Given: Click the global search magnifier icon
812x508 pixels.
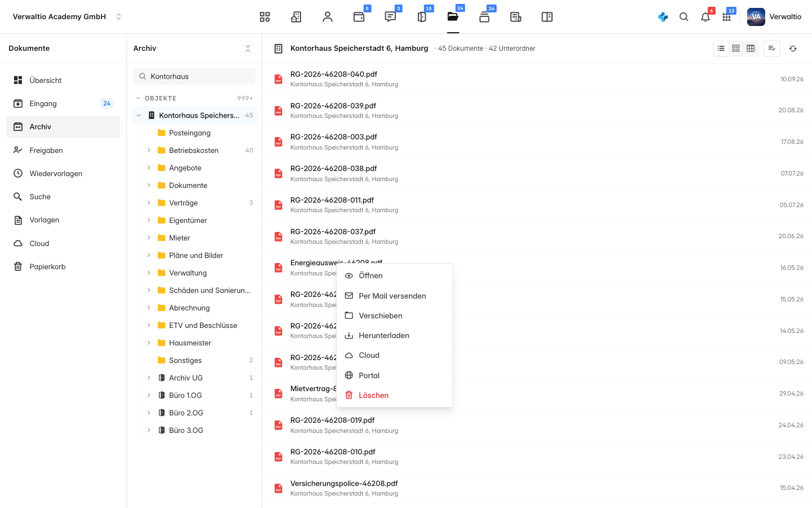Looking at the screenshot, I should [x=684, y=17].
